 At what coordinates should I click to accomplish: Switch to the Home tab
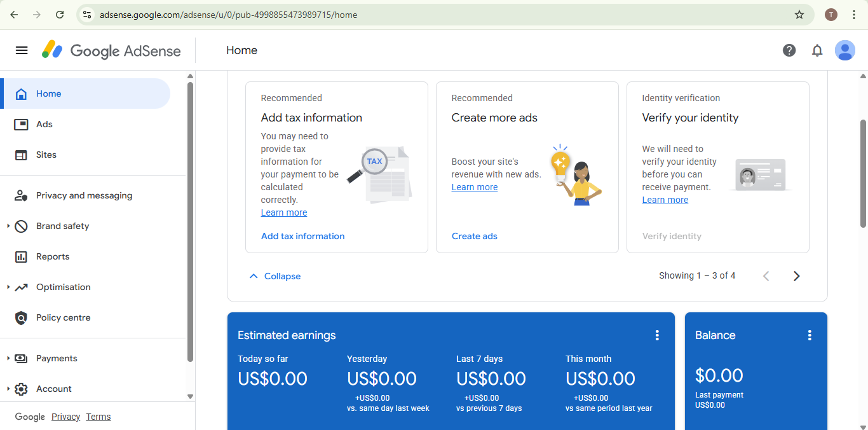point(48,93)
